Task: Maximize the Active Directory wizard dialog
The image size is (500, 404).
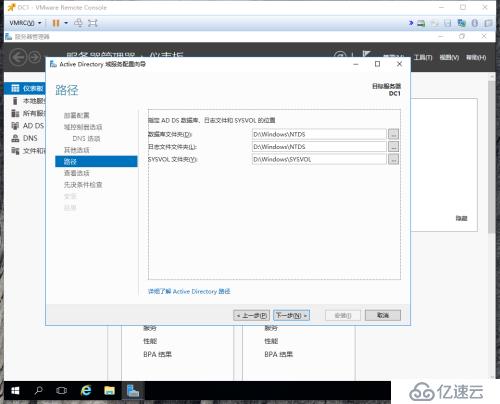Action: (377, 64)
